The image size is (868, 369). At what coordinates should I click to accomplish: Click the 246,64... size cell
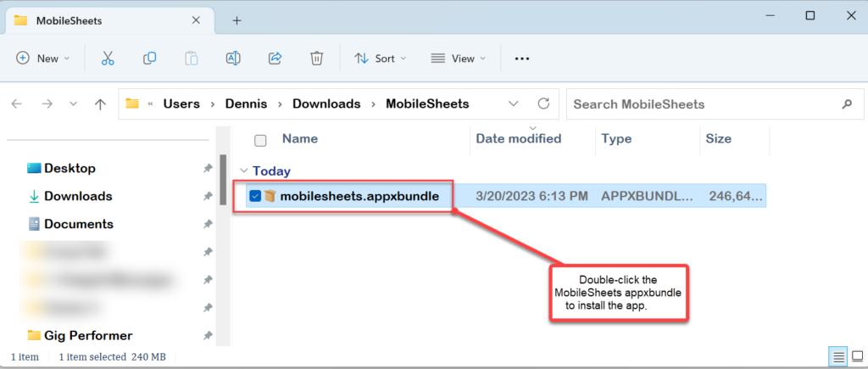(737, 196)
